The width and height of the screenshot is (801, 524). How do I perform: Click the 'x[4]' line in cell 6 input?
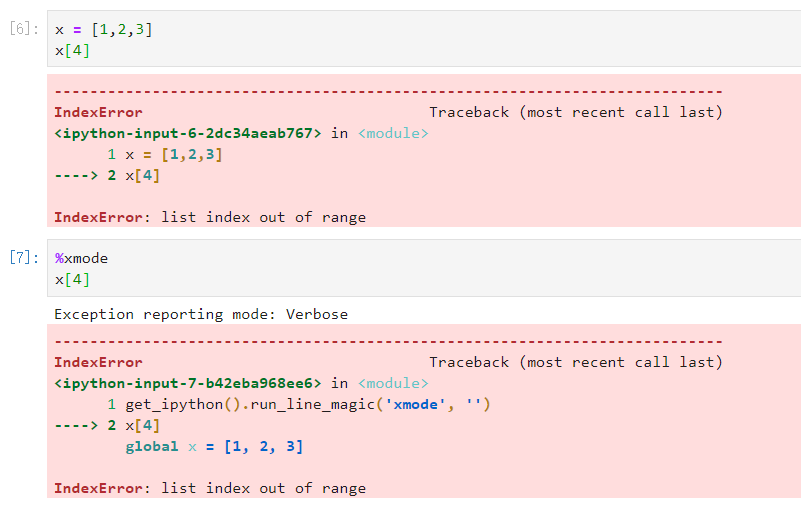tap(73, 51)
